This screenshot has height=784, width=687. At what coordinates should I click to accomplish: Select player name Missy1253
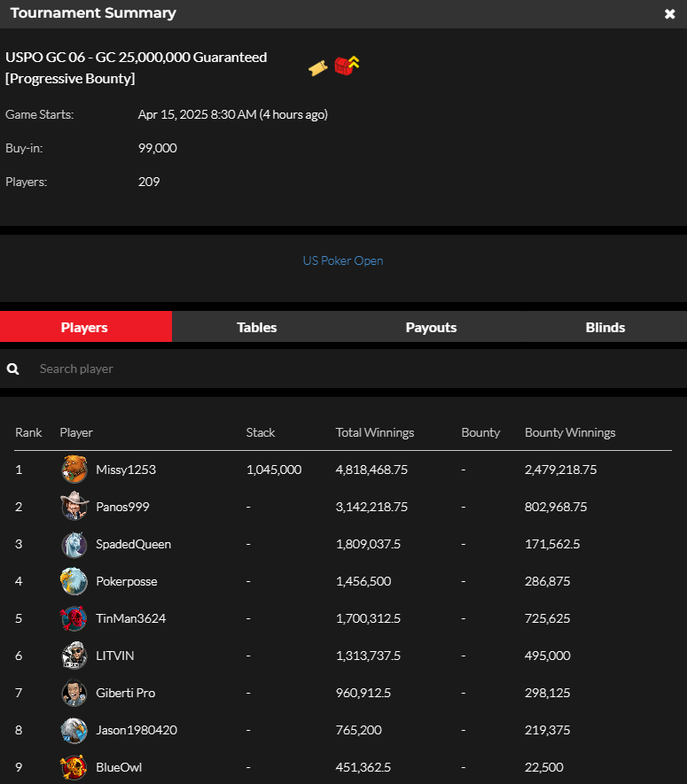click(126, 470)
